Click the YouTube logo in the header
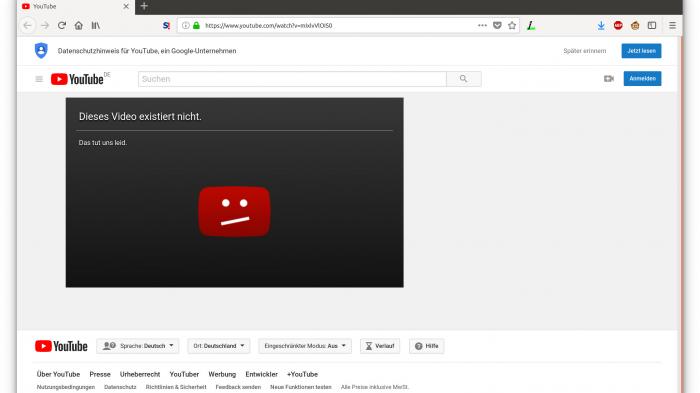Viewport: 700px width, 393px height. click(78, 79)
